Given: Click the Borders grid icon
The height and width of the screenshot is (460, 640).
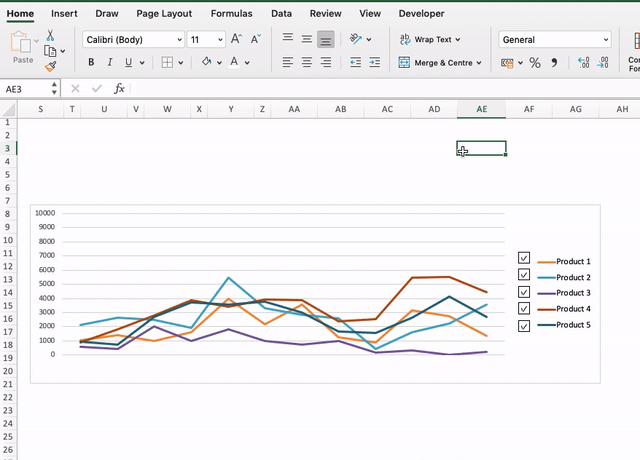Looking at the screenshot, I should point(167,62).
